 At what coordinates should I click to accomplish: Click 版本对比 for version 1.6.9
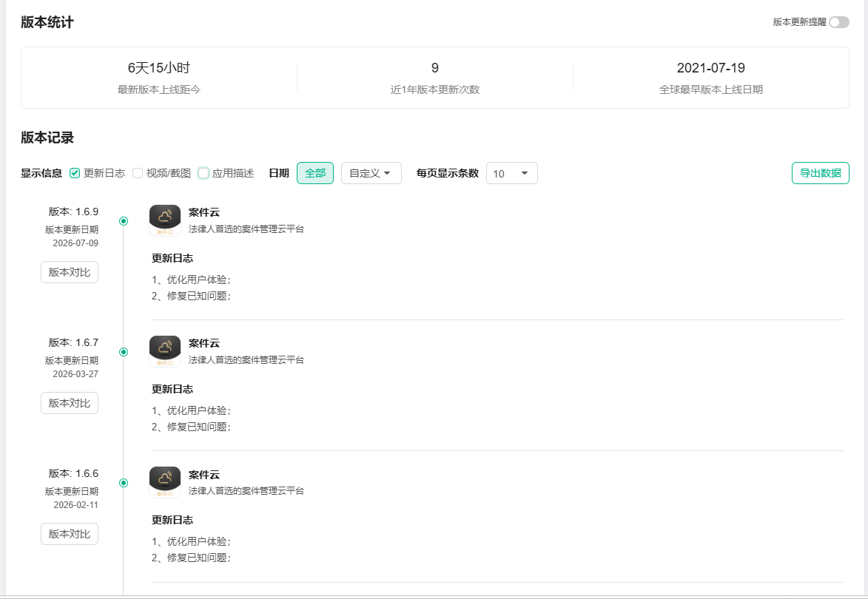pos(70,272)
